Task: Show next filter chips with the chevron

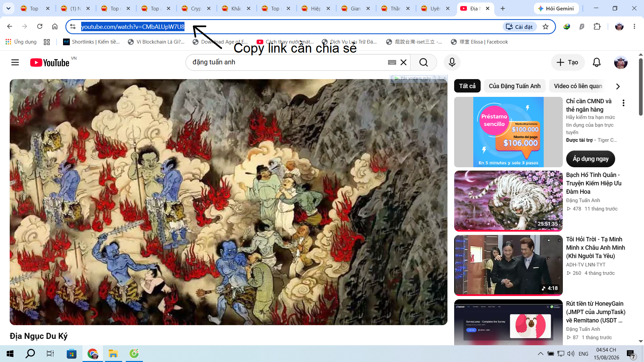Action: 618,86
